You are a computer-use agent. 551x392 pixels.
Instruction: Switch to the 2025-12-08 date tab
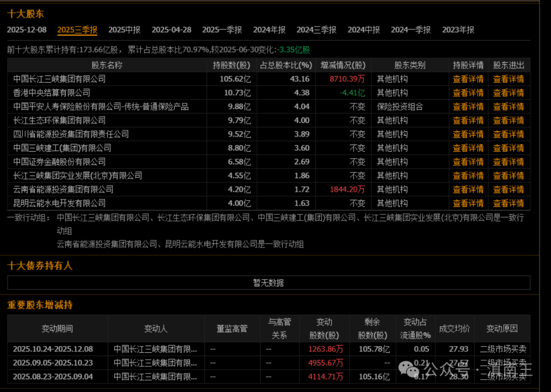27,30
